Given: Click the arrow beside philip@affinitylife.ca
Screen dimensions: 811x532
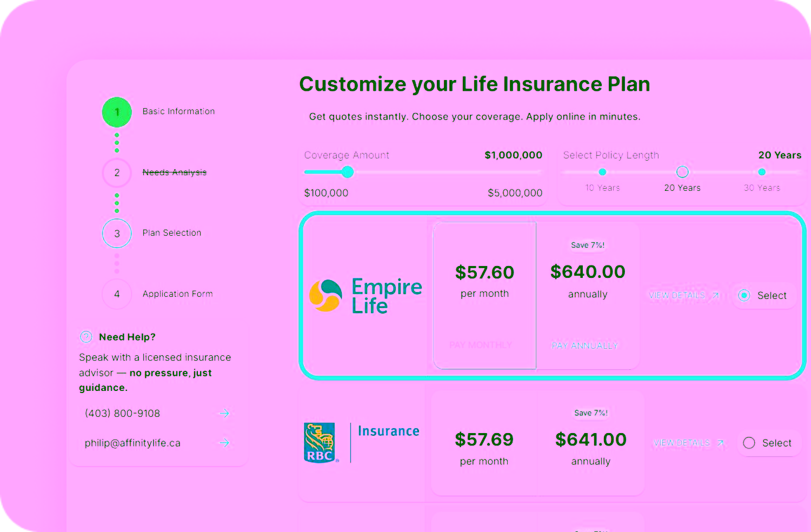Looking at the screenshot, I should [x=224, y=443].
